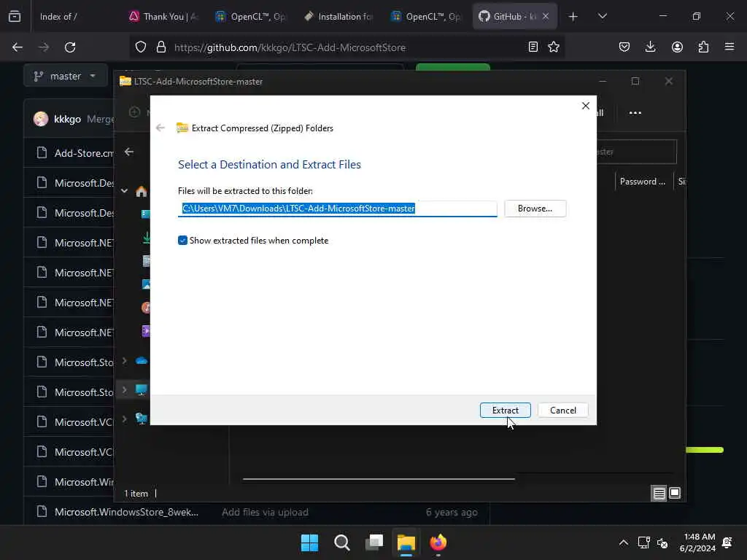The width and height of the screenshot is (747, 560).
Task: Collapse the Home group in Explorer sidebar
Action: [x=124, y=191]
